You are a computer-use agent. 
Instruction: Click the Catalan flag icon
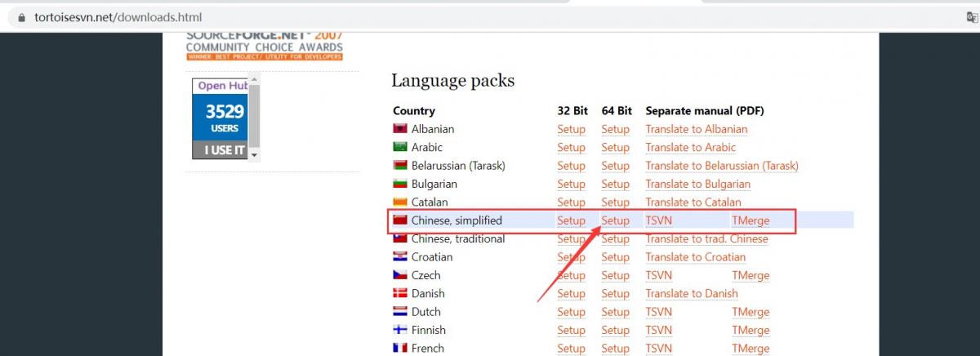tap(400, 202)
